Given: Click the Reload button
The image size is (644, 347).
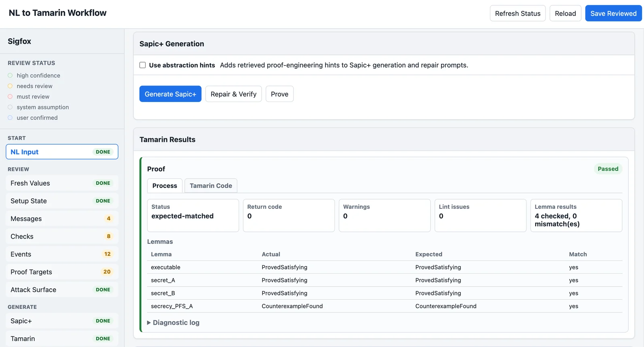Looking at the screenshot, I should pyautogui.click(x=566, y=13).
